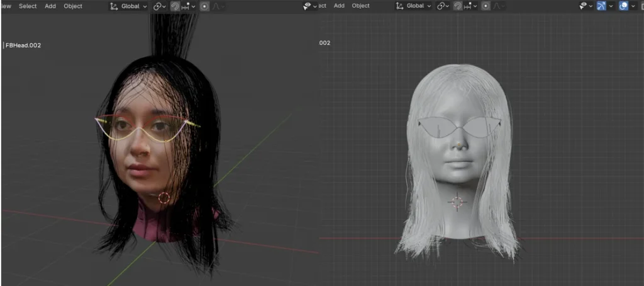
Task: Open the Select menu in the left viewport
Action: tap(28, 6)
